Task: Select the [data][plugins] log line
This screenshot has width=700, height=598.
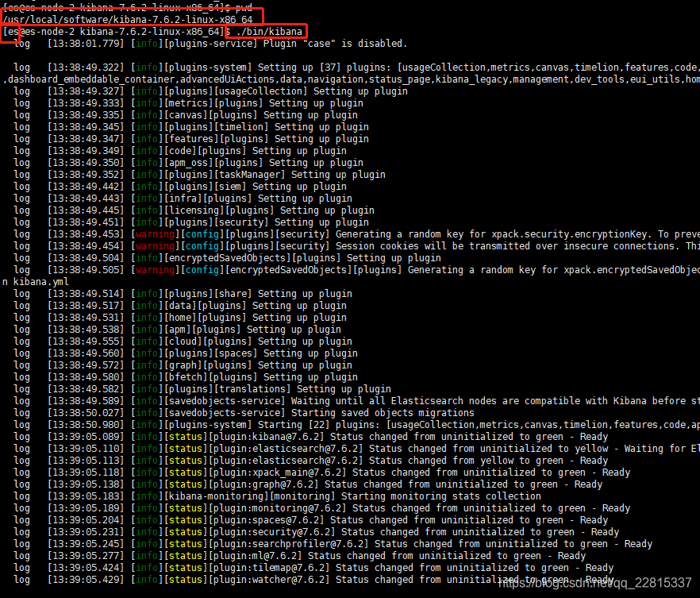Action: pyautogui.click(x=180, y=306)
